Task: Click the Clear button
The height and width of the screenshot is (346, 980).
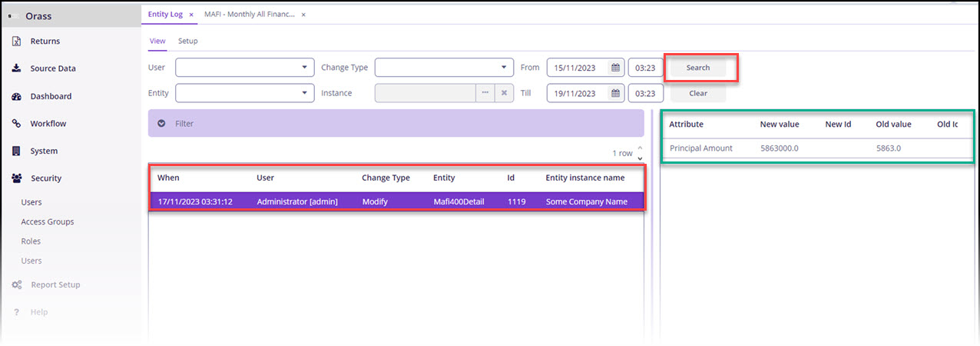Action: coord(698,93)
